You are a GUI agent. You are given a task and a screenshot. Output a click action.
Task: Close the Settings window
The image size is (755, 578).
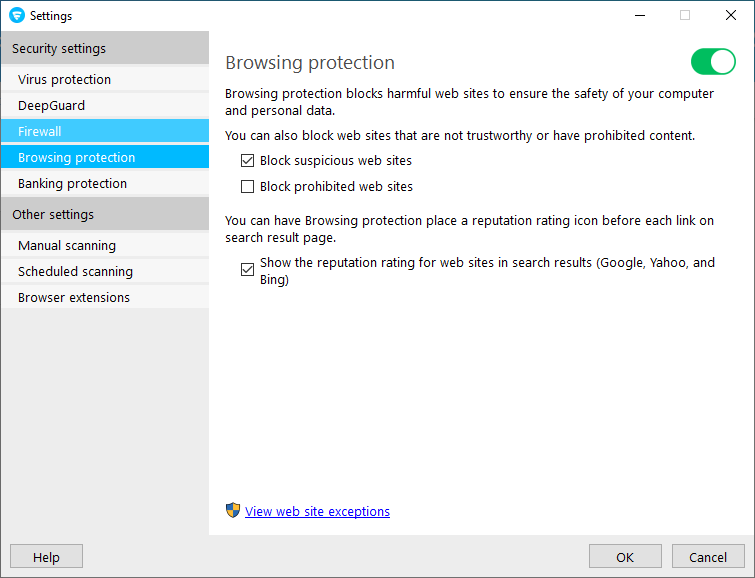tap(731, 16)
